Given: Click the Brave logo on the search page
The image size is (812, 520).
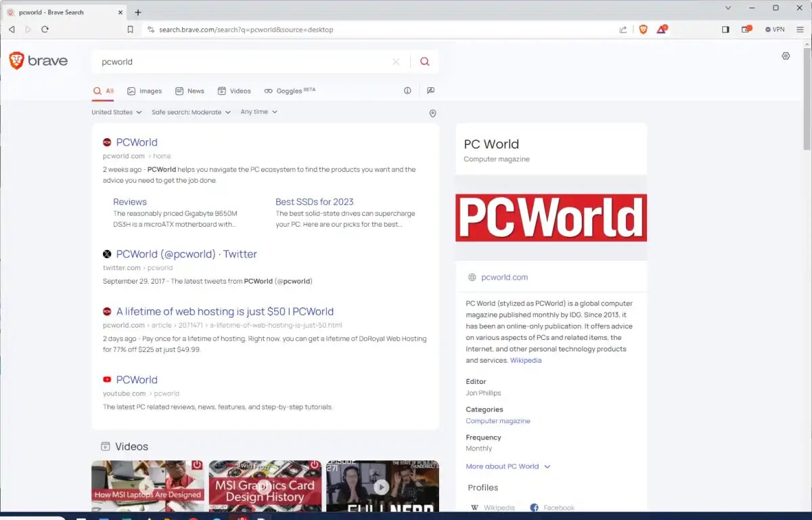Looking at the screenshot, I should point(38,61).
